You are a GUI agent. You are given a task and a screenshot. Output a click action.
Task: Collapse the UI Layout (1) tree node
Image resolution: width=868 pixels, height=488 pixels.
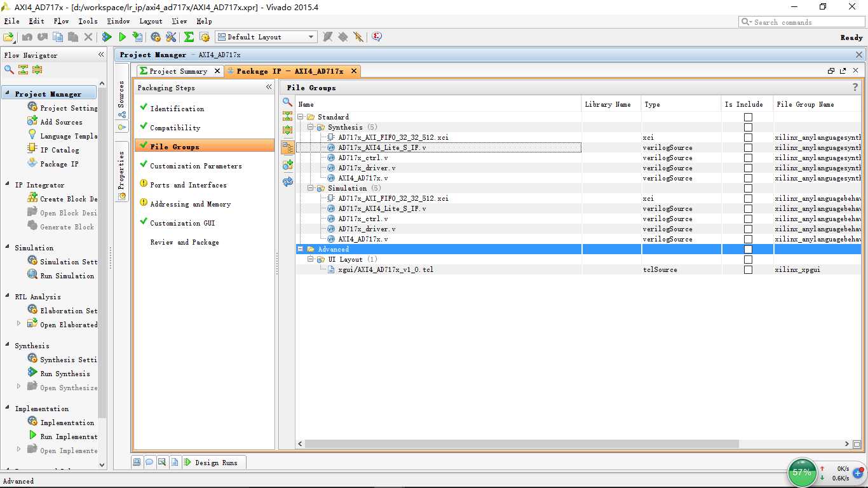point(311,259)
